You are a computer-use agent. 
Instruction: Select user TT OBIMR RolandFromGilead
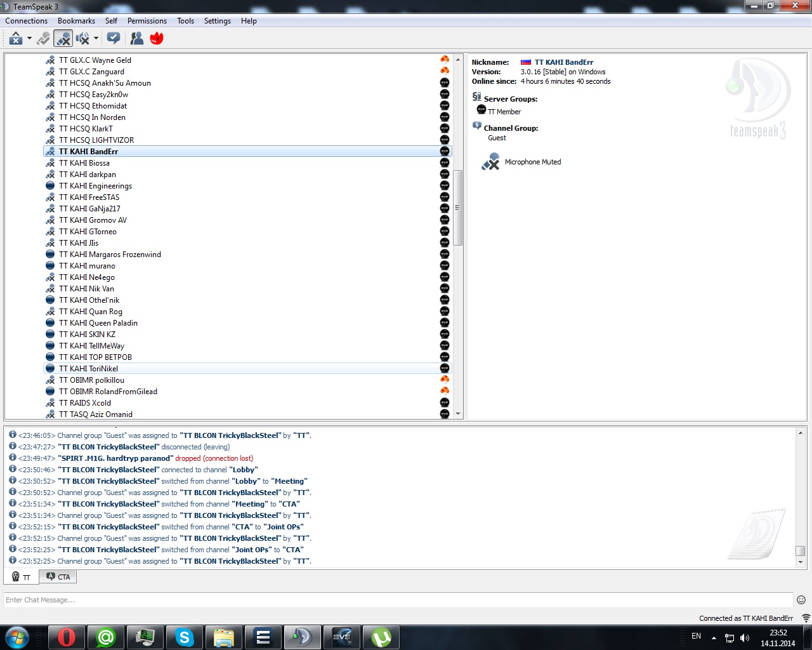108,392
